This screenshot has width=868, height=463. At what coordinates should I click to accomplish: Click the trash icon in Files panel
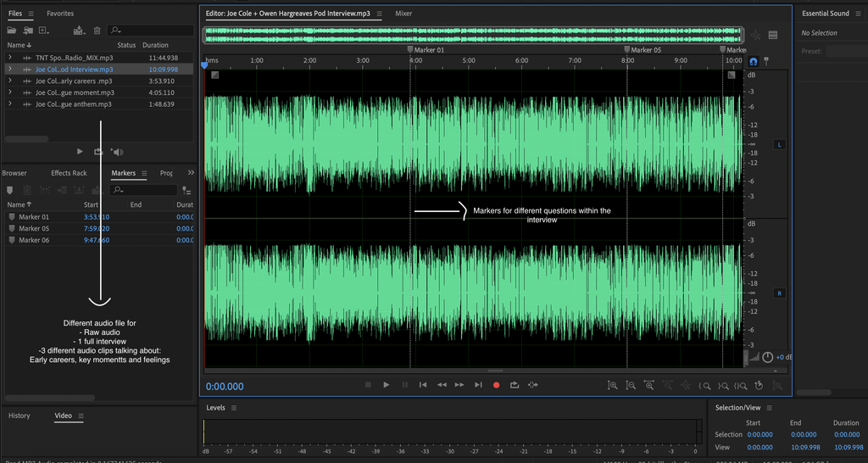coord(97,31)
